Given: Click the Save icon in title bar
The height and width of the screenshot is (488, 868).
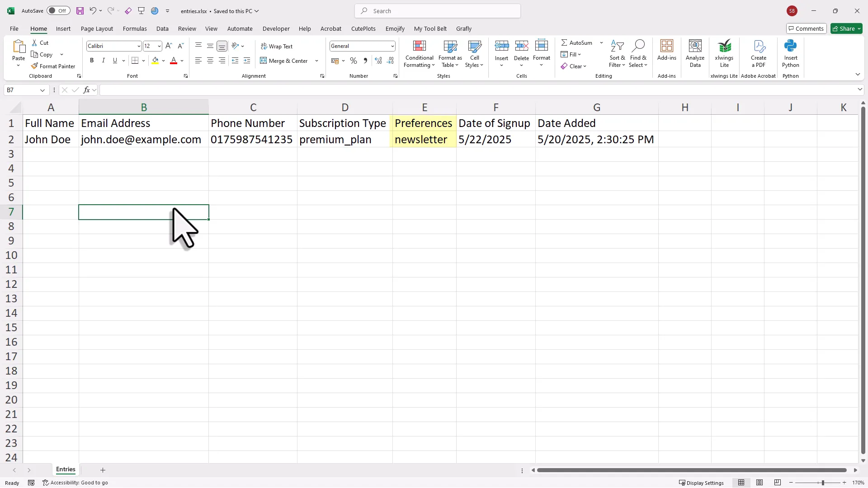Looking at the screenshot, I should 80,11.
